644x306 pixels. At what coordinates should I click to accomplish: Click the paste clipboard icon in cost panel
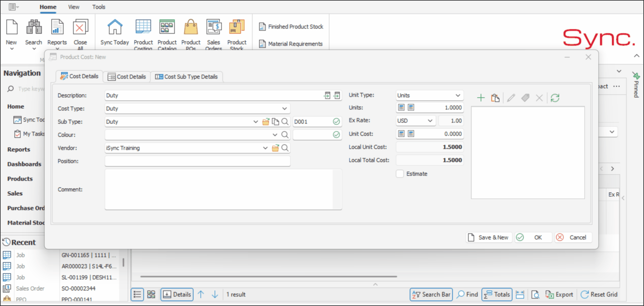495,98
